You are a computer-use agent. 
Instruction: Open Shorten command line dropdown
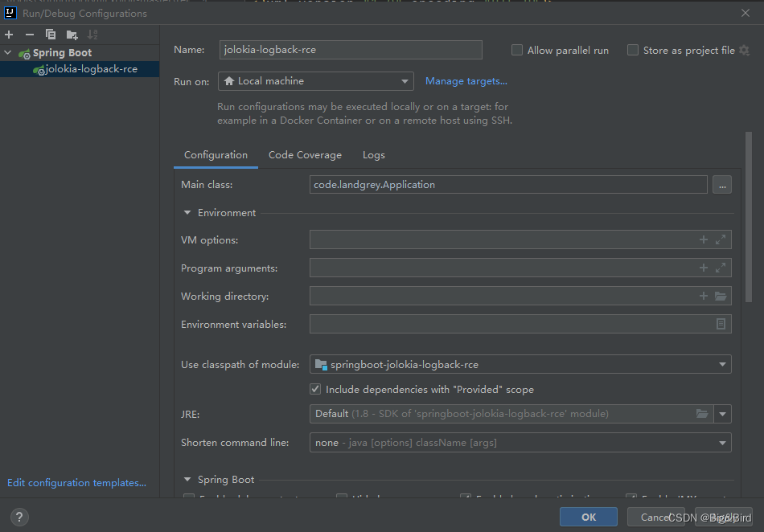click(x=520, y=443)
